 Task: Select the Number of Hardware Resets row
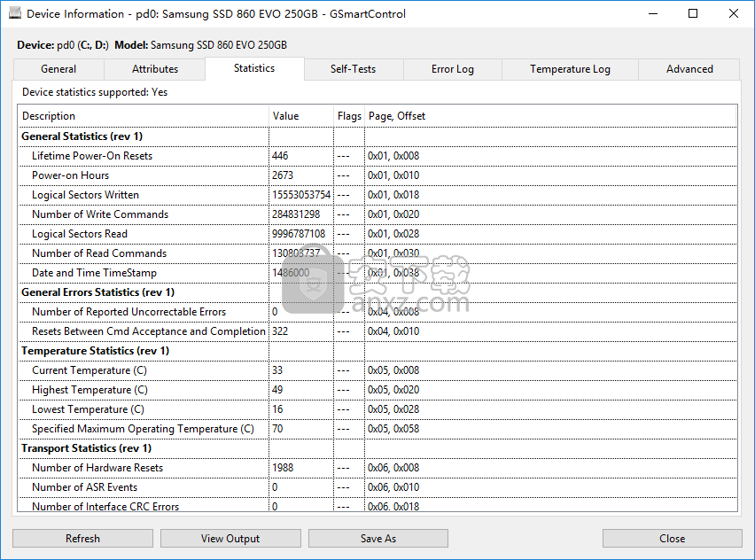(377, 468)
